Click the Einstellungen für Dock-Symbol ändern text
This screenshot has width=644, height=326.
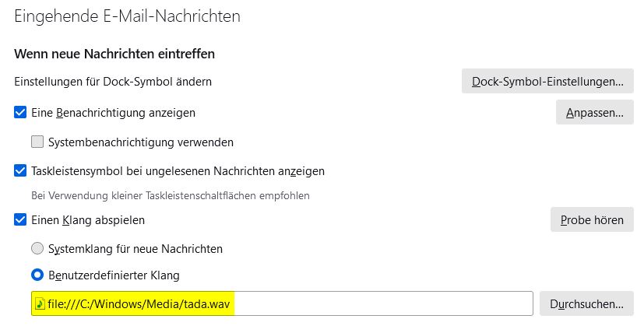[113, 81]
